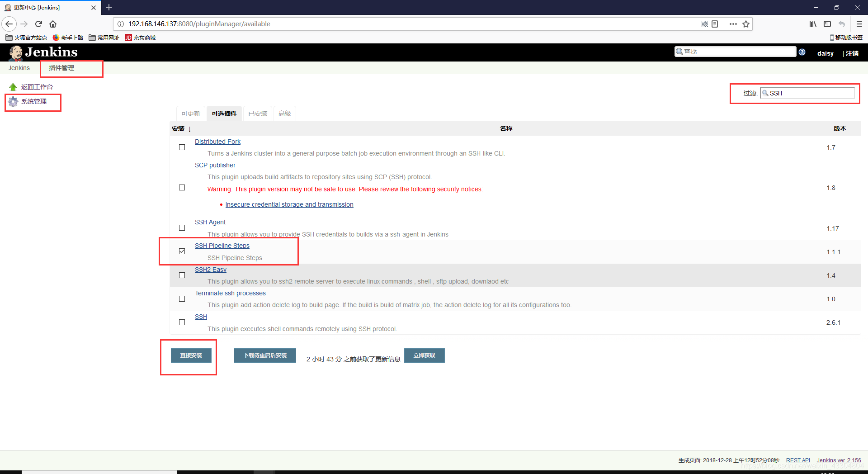Click the Jenkins butler logo
868x474 pixels.
(x=16, y=53)
